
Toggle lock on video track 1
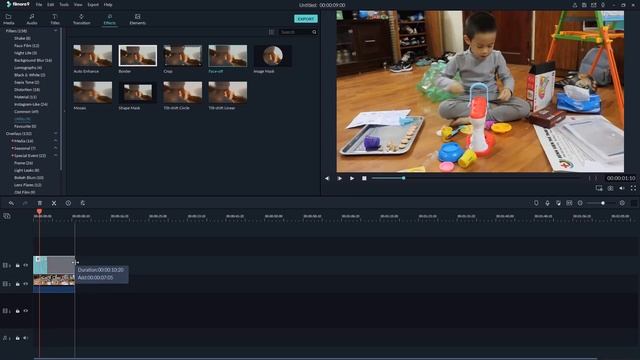(18, 311)
